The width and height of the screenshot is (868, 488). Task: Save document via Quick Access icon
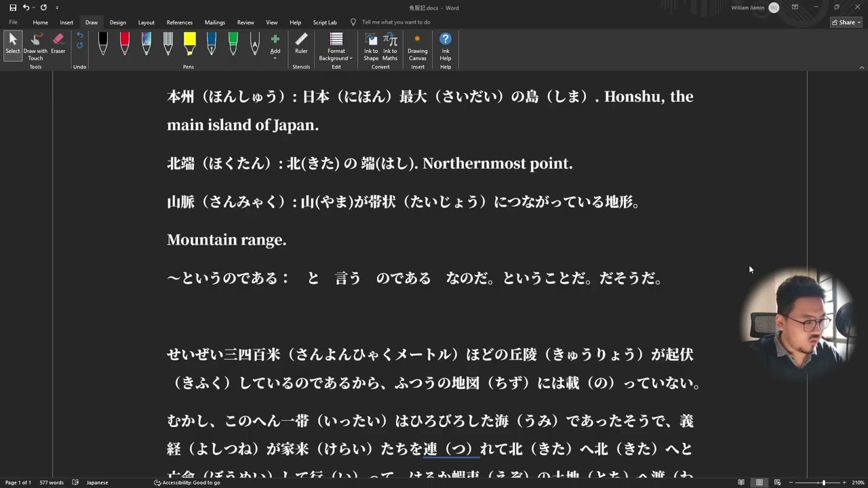13,7
